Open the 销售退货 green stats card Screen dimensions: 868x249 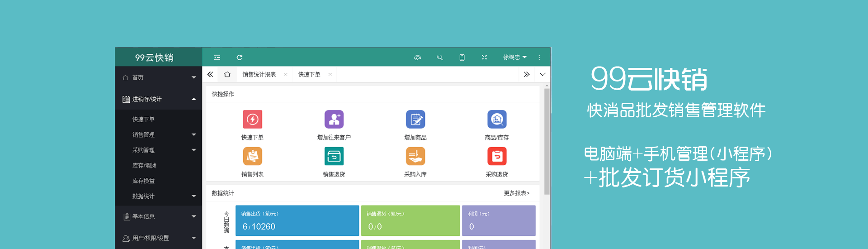click(410, 220)
